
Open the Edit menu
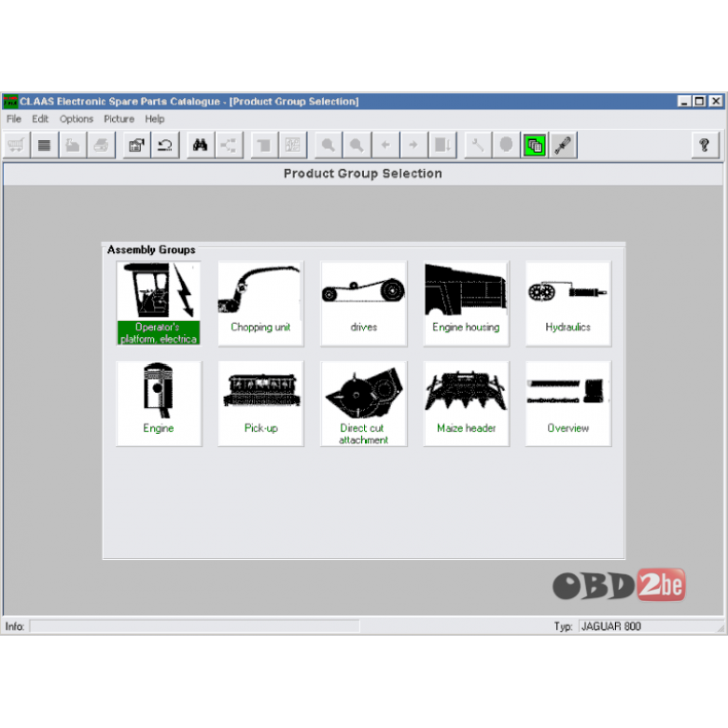click(40, 119)
